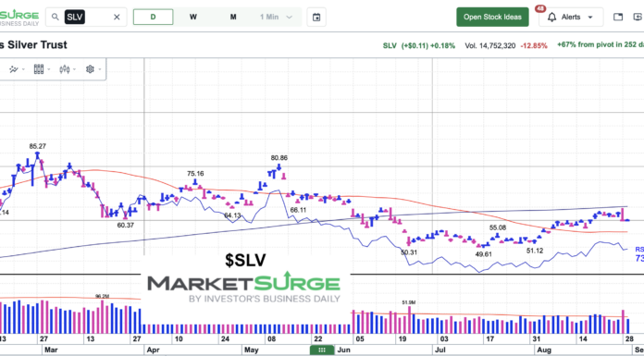Click the SLV (+$0.11) +0.18% quote
Image resolution: width=644 pixels, height=356 pixels.
coord(419,46)
